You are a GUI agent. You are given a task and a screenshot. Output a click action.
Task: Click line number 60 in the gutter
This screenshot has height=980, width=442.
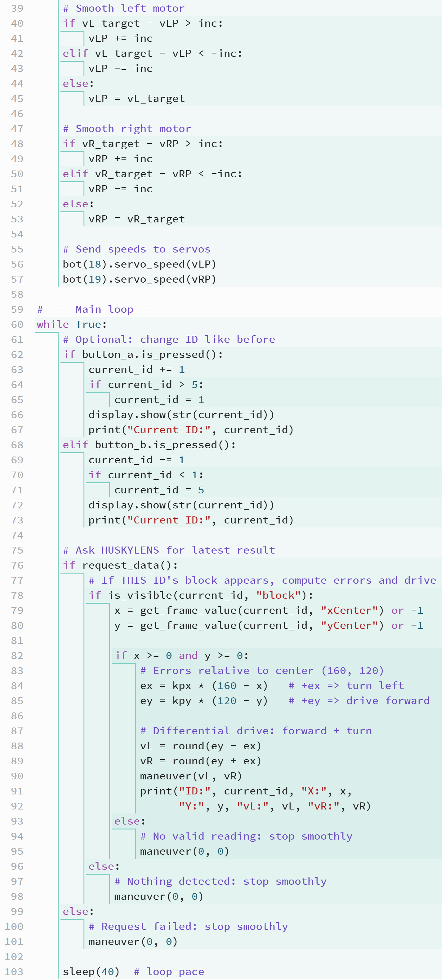pos(17,324)
